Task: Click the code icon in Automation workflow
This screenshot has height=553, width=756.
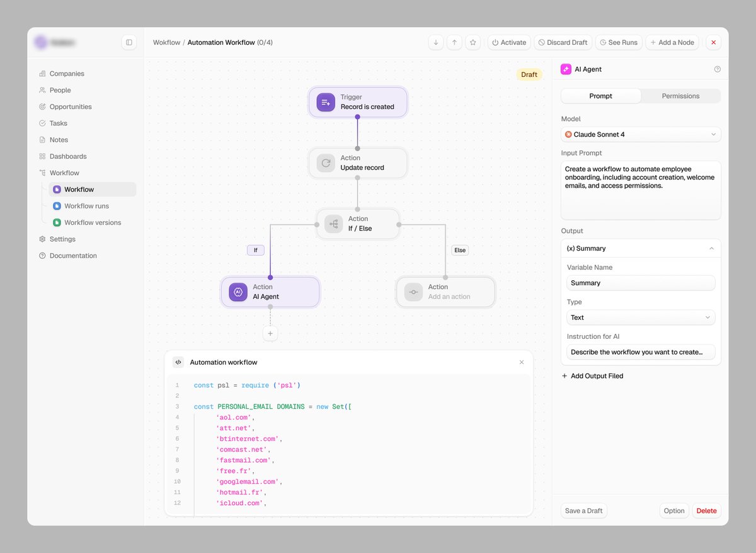Action: pos(178,362)
